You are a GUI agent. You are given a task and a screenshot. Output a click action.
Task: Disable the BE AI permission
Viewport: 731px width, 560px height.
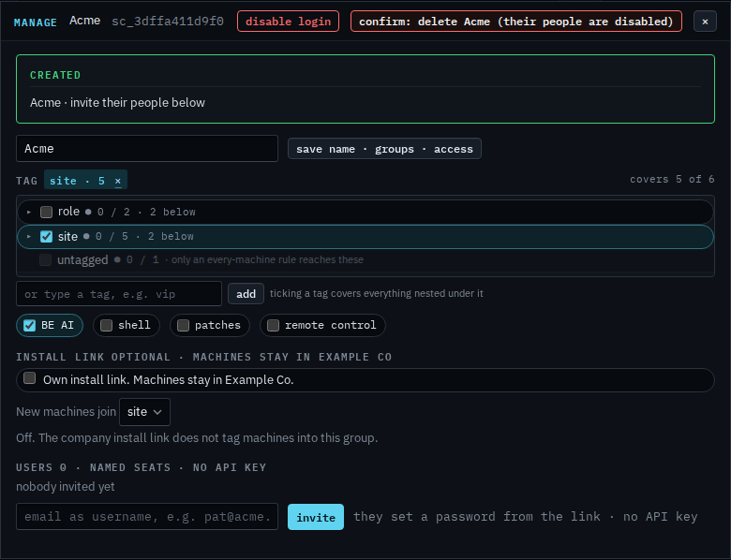coord(29,325)
